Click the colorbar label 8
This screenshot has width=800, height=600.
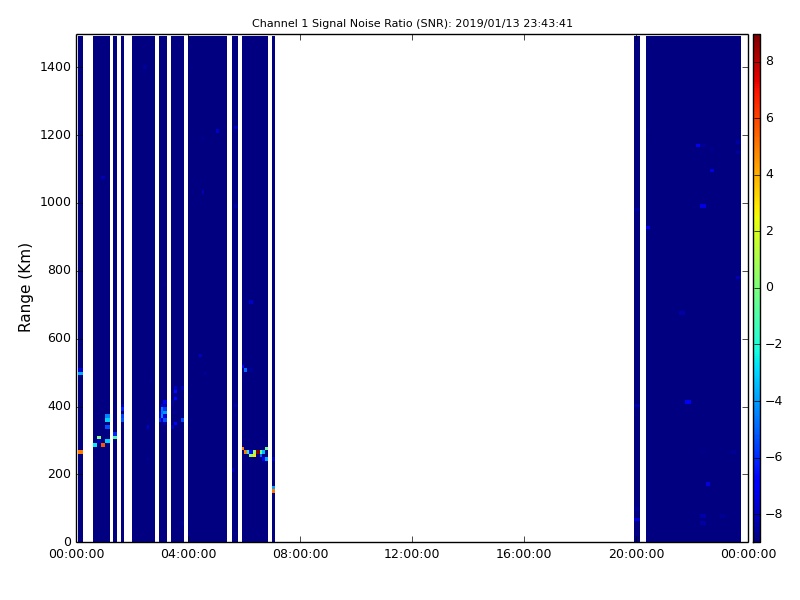[770, 61]
